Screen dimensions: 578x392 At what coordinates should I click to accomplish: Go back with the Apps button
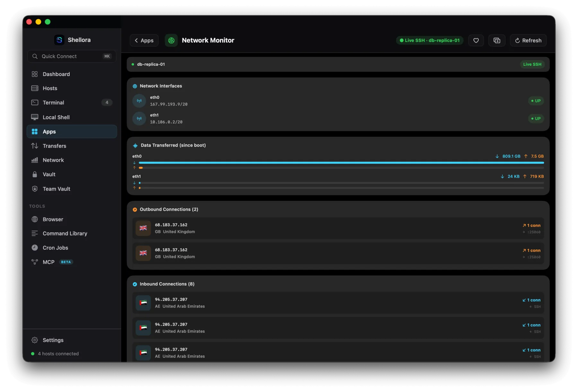[144, 40]
